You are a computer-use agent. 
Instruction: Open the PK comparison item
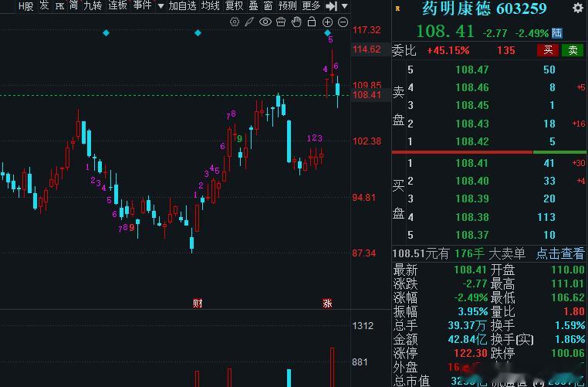59,5
